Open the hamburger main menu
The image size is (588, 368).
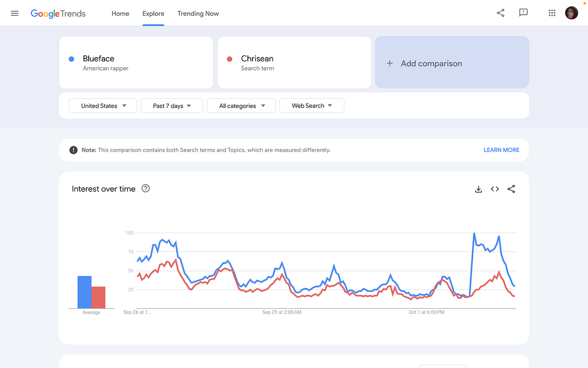tap(15, 13)
